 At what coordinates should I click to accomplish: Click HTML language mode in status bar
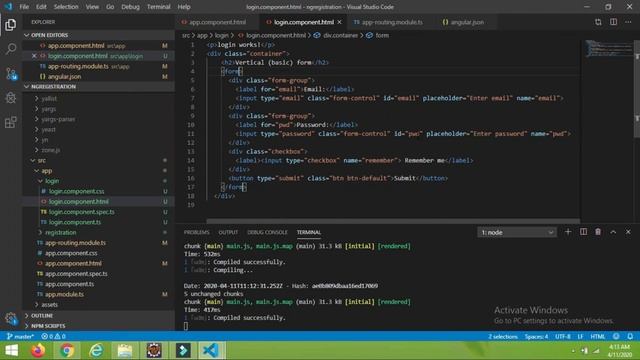pos(598,336)
